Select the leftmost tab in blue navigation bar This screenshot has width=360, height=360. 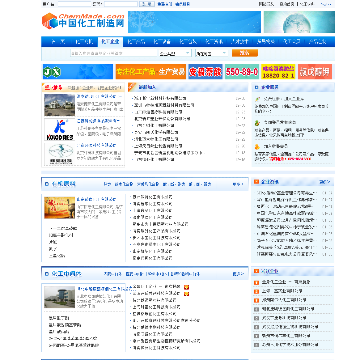(x=58, y=42)
